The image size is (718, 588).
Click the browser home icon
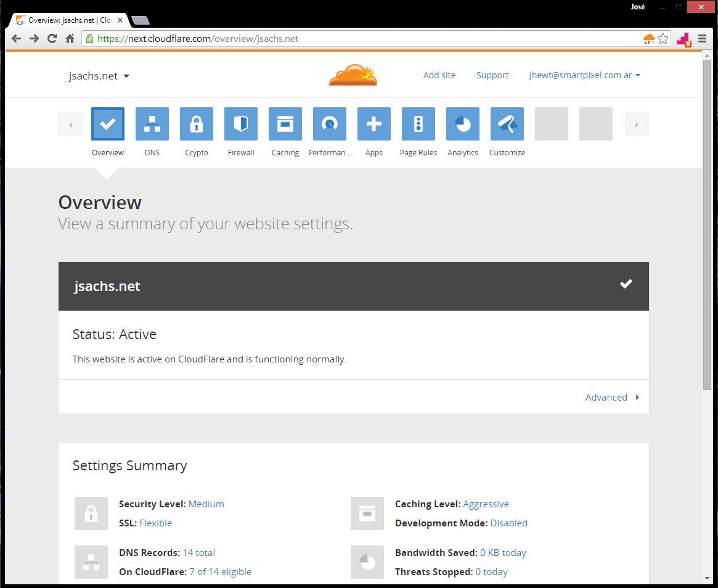(x=70, y=38)
